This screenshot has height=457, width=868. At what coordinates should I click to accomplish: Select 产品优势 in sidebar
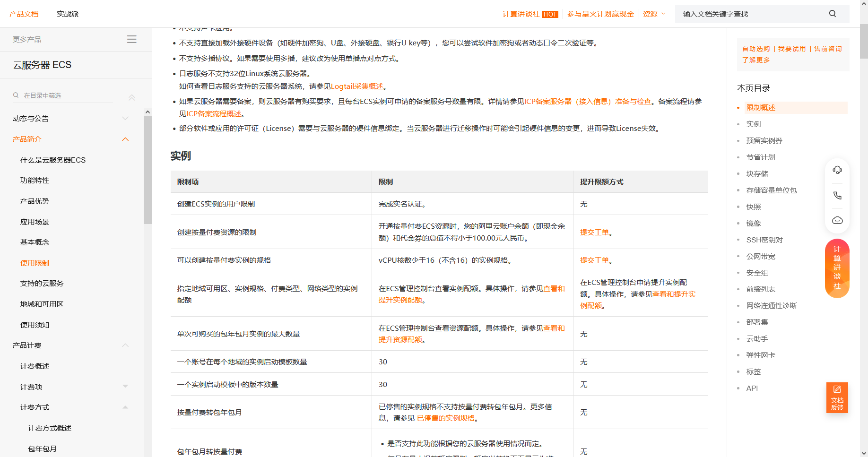[x=35, y=201]
